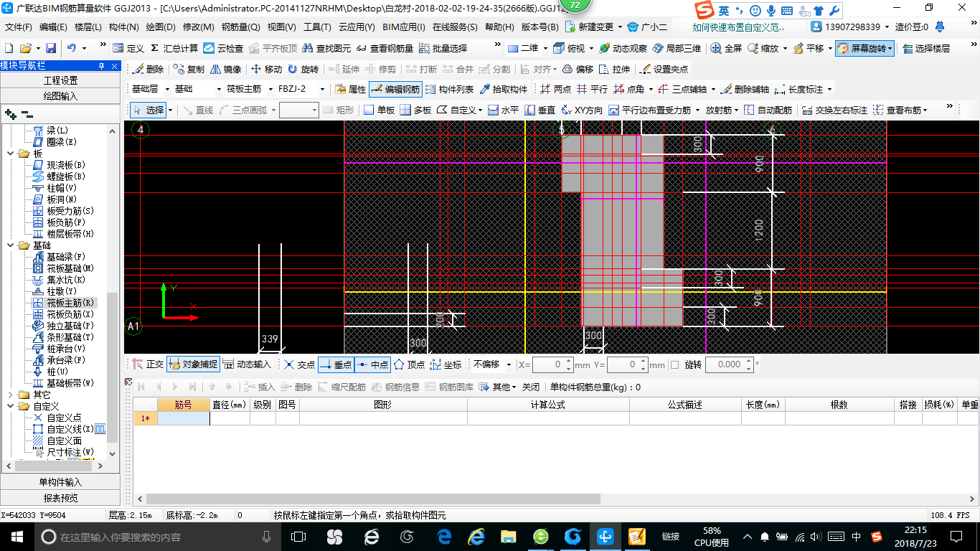
Task: Click the Save icon in the top toolbar
Action: (x=51, y=48)
